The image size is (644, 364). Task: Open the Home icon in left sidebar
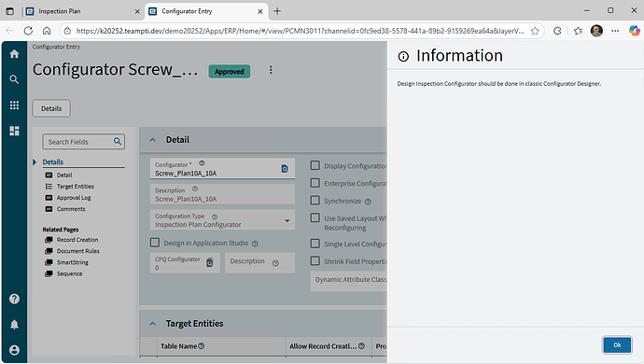coord(14,54)
